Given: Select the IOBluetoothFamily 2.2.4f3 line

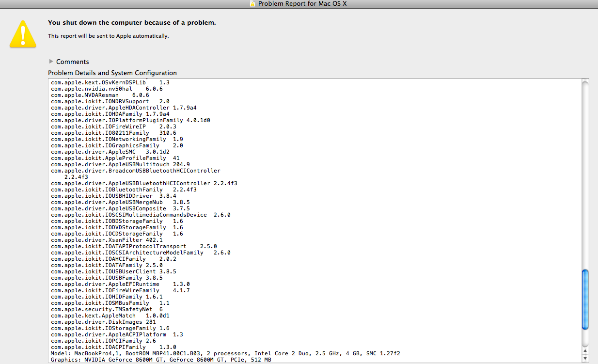Looking at the screenshot, I should (x=124, y=190).
